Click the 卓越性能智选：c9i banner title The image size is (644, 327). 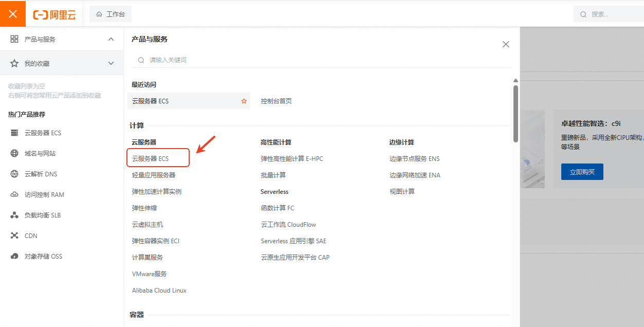(x=591, y=123)
